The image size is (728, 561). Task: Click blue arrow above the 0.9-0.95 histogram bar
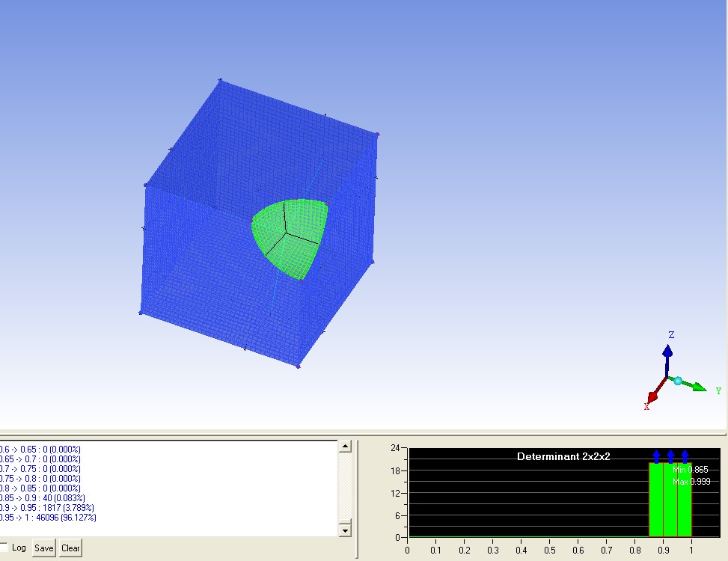670,456
